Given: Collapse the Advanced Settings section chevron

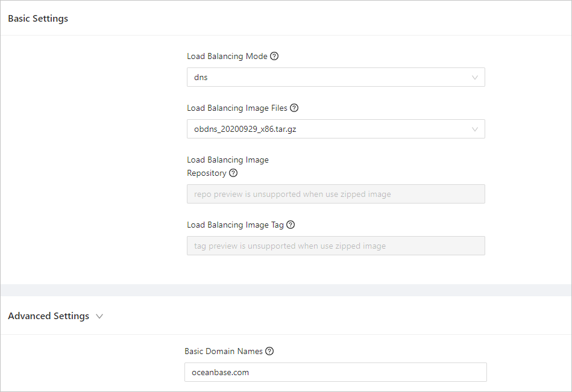Looking at the screenshot, I should [99, 316].
